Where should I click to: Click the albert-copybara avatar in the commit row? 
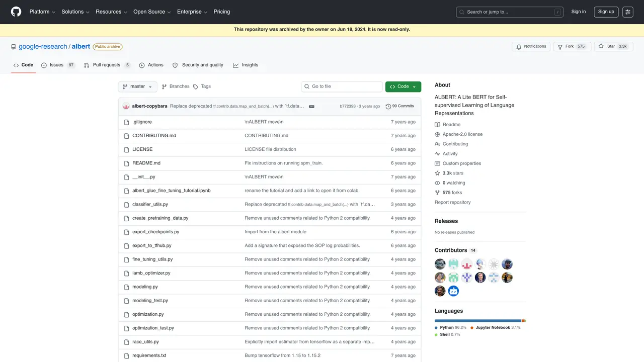(126, 107)
